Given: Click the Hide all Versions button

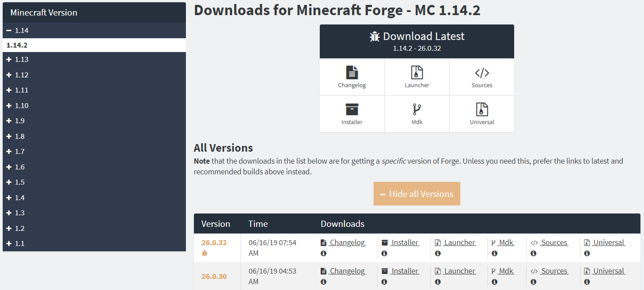Looking at the screenshot, I should pyautogui.click(x=417, y=194).
